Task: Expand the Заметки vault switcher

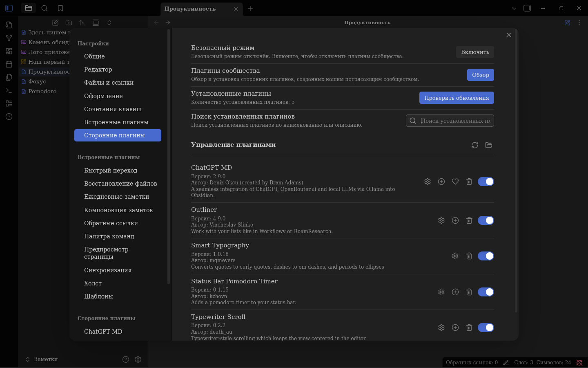Action: point(42,359)
